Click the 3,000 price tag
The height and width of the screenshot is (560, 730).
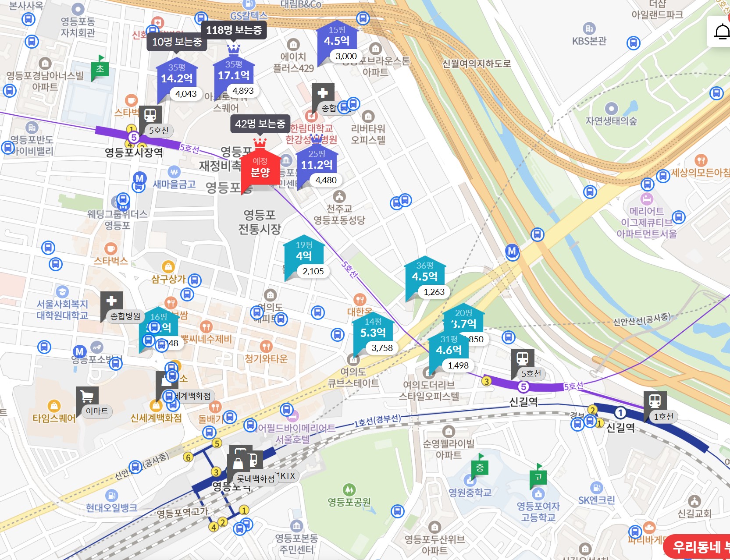(346, 56)
